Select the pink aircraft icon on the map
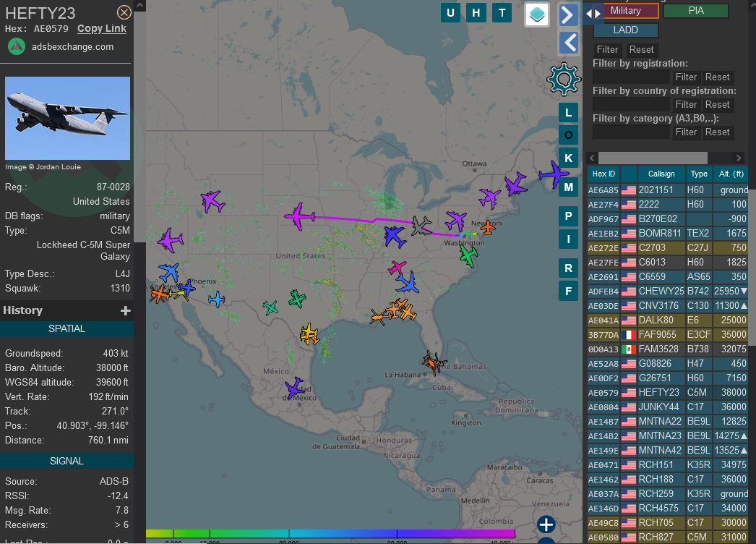 click(397, 267)
